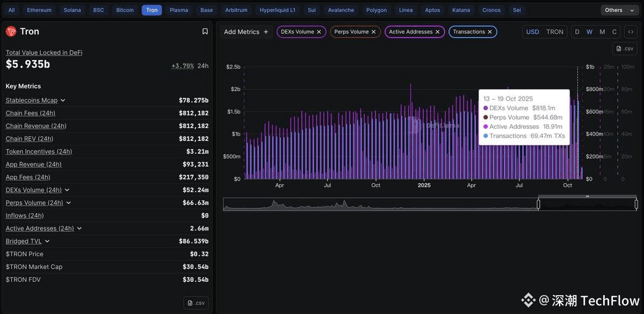
Task: Click the Add Metrics button
Action: pos(246,32)
